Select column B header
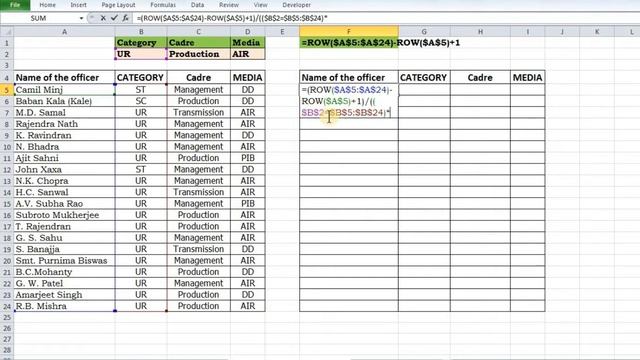Image resolution: width=640 pixels, height=360 pixels. tap(141, 32)
